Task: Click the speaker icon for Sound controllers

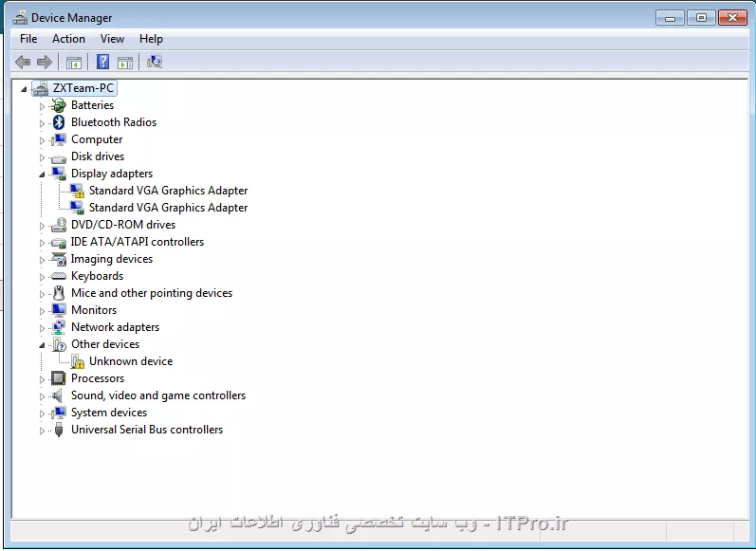Action: coord(57,395)
